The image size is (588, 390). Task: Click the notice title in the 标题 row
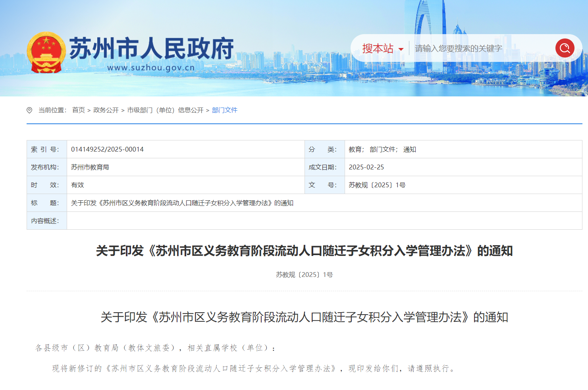(182, 203)
